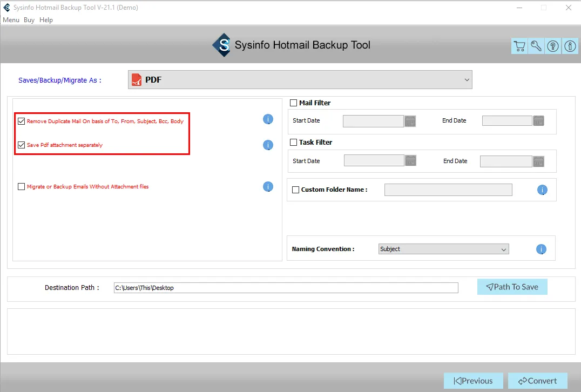Click the Convert button

point(538,381)
